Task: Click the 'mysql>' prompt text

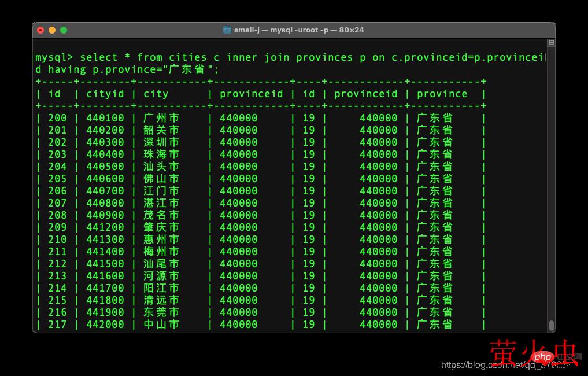Action: (54, 57)
